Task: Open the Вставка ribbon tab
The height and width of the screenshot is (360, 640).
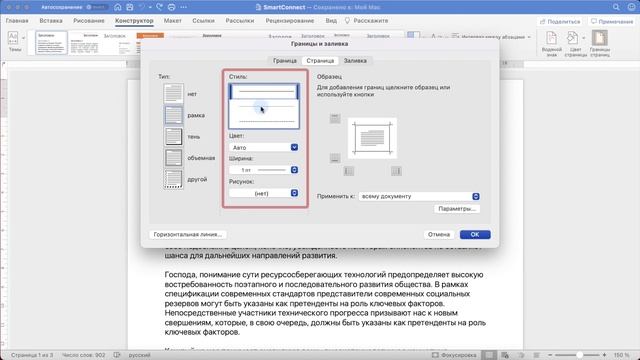Action: click(x=51, y=20)
